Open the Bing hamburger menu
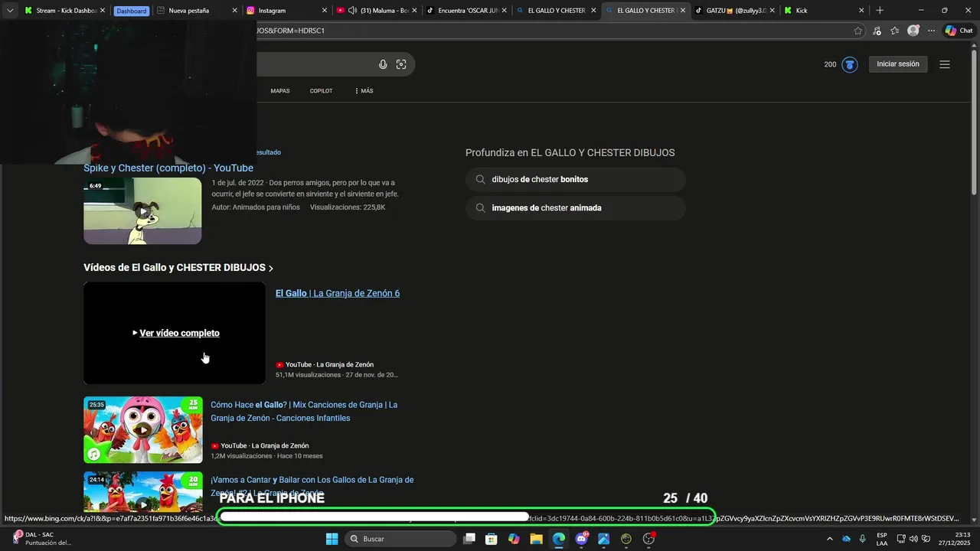980x551 pixels. (945, 64)
